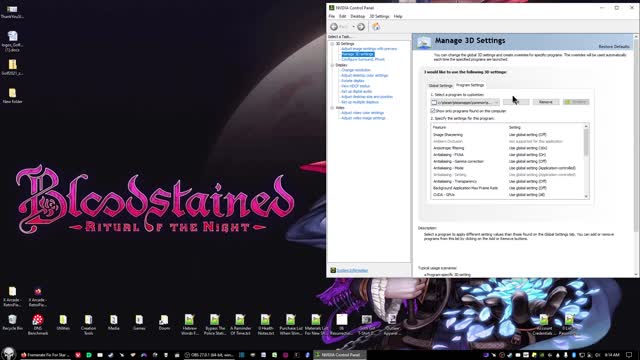Open the System Information link

352,271
